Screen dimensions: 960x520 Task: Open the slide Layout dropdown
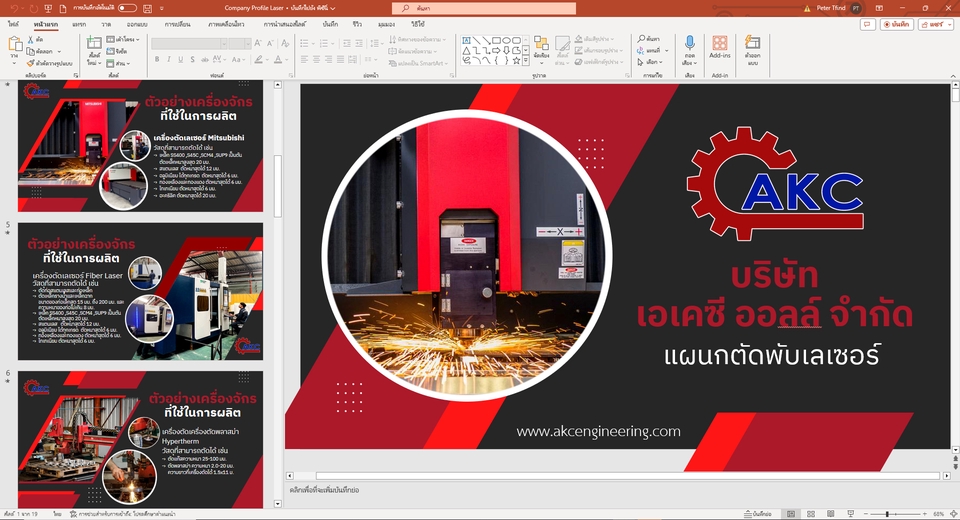[123, 39]
